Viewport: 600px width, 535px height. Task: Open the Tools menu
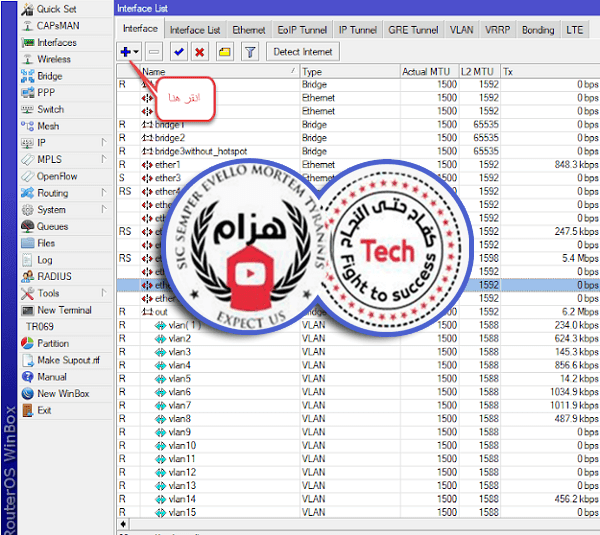65,293
